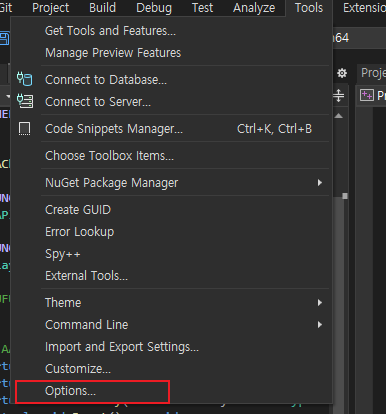
Task: Click the scrollbar up arrow
Action: click(339, 116)
